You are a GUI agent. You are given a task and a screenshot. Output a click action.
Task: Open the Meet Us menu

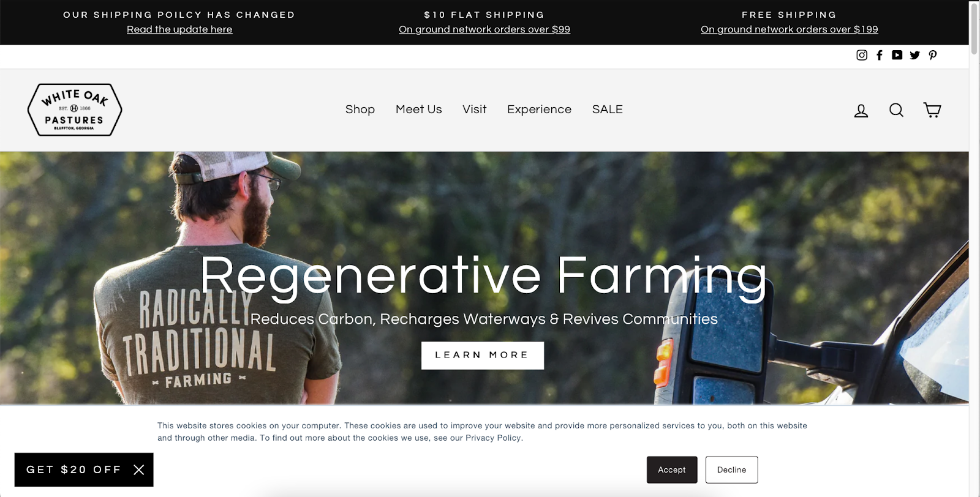coord(418,110)
